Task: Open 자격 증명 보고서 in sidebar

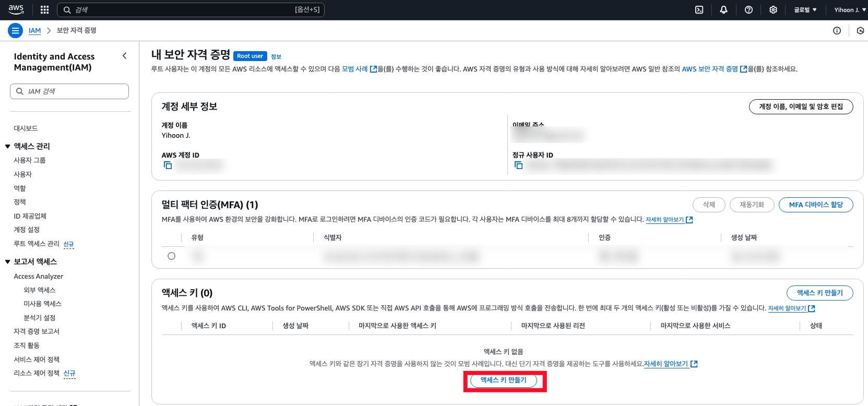Action: pyautogui.click(x=37, y=331)
